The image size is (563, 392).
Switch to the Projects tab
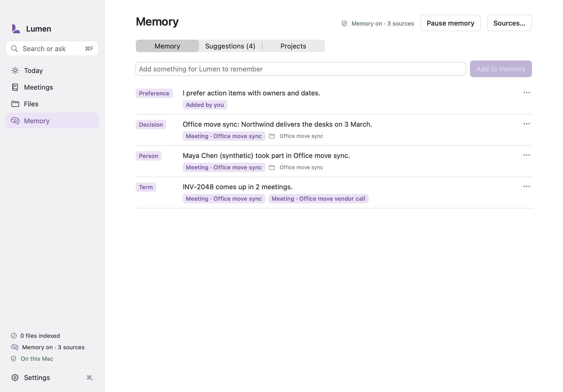click(x=293, y=46)
